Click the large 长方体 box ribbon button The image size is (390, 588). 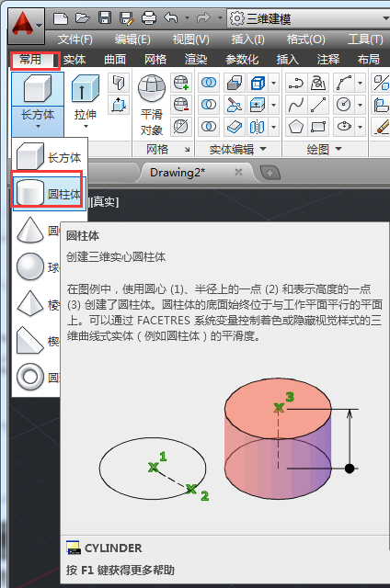click(x=38, y=89)
